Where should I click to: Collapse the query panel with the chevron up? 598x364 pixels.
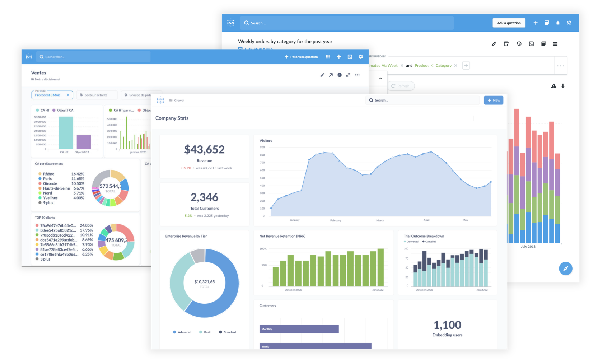point(380,79)
